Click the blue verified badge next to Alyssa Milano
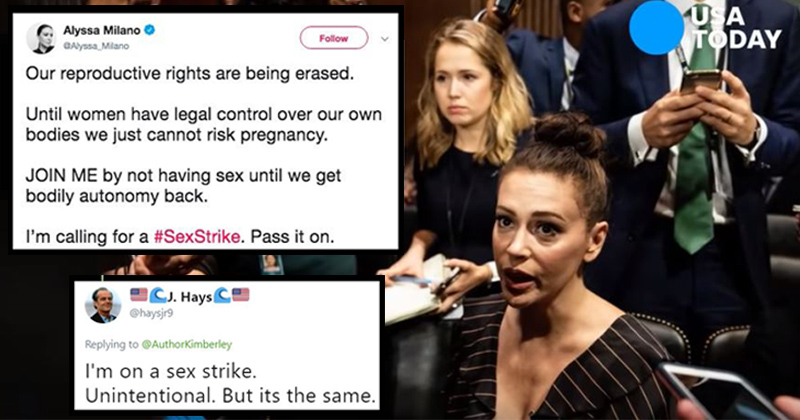 149,31
